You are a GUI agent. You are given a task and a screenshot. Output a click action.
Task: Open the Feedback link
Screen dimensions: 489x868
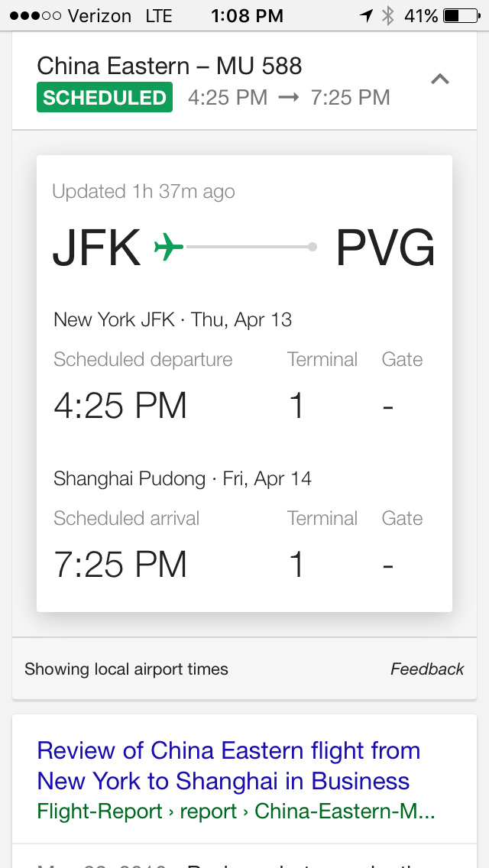coord(427,669)
